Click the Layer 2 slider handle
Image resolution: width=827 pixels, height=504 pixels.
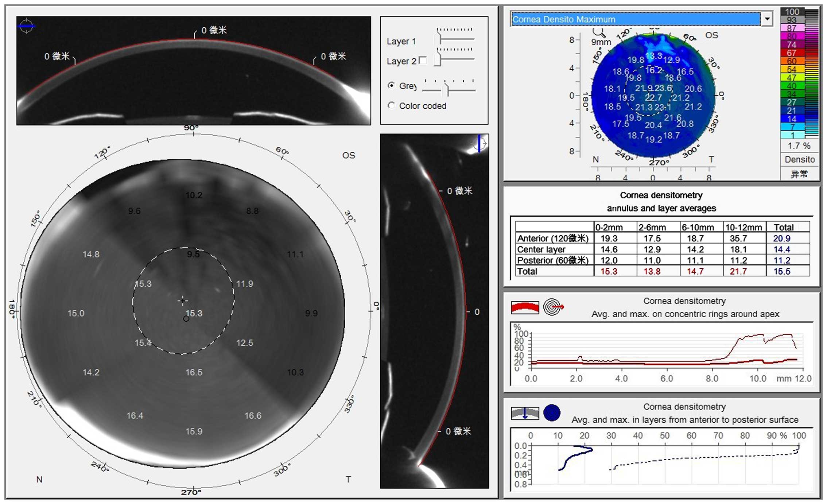(x=438, y=59)
